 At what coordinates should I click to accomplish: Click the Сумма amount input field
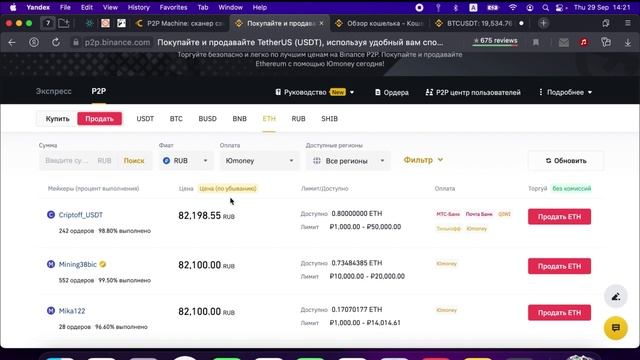[x=67, y=160]
